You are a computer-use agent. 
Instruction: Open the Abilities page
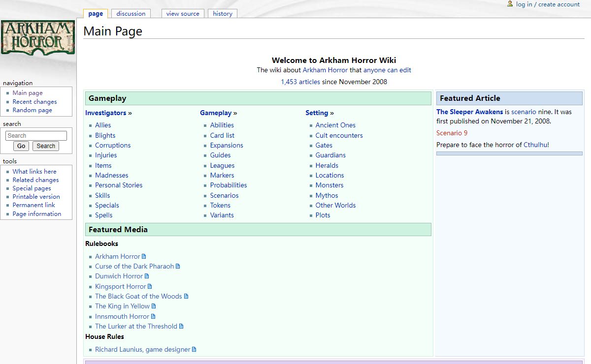pos(222,125)
